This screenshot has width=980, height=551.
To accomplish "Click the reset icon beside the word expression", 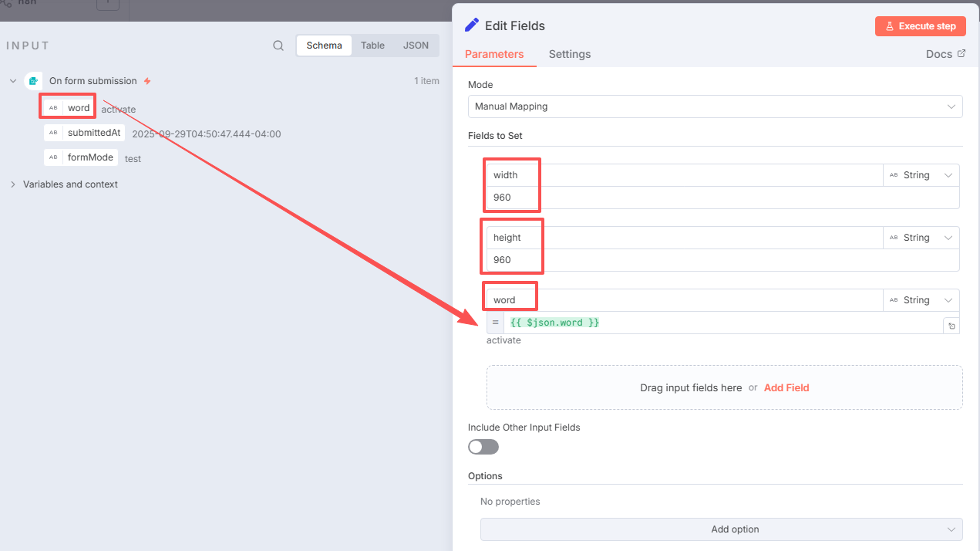I will coord(951,326).
